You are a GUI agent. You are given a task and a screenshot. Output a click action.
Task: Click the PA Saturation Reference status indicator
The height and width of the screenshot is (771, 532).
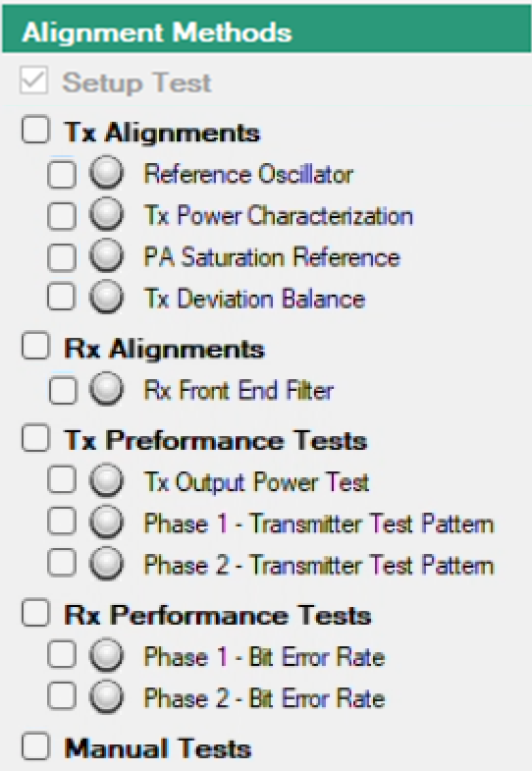(106, 255)
